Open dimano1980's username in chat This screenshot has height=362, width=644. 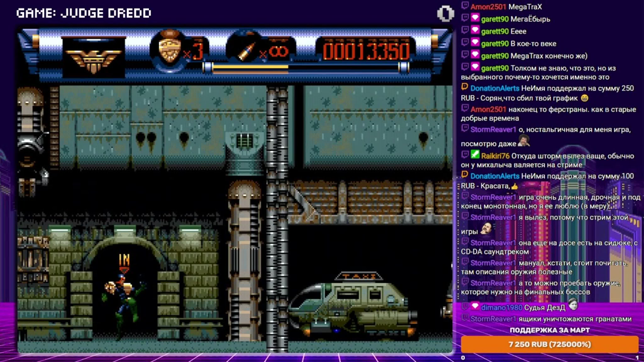tap(502, 307)
